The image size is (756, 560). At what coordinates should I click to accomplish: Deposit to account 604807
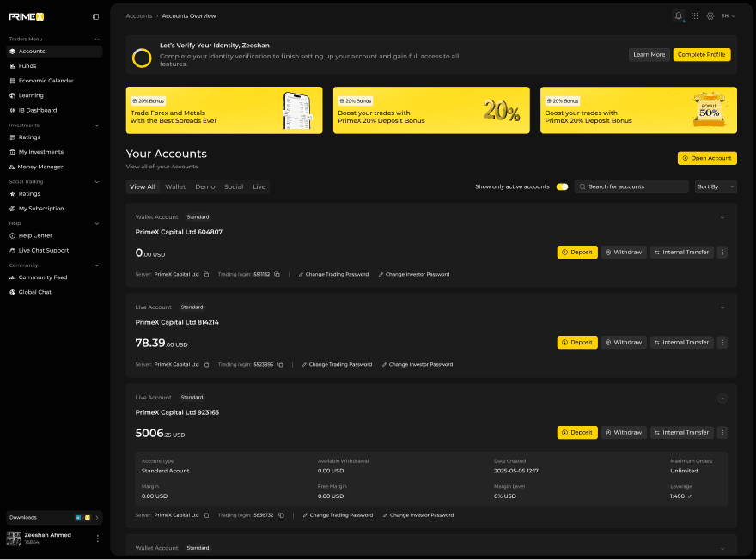point(577,252)
